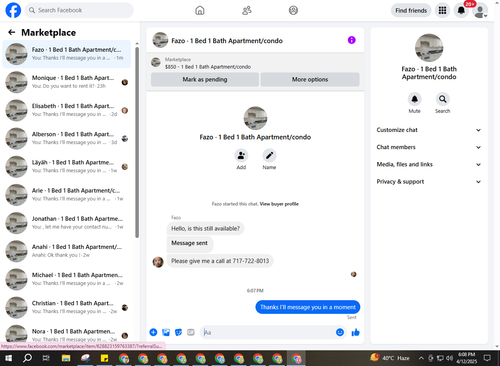Open Jonathan conversation
This screenshot has width=500, height=366.
[x=67, y=223]
